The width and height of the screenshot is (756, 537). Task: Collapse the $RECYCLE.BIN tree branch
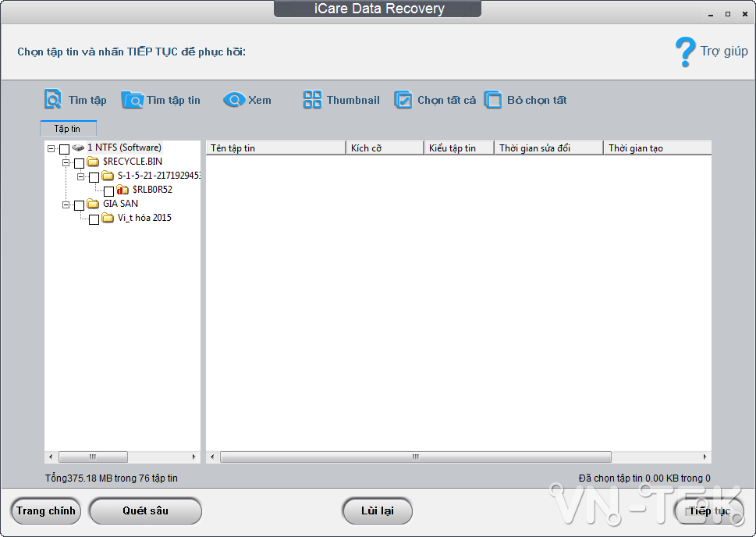point(66,162)
